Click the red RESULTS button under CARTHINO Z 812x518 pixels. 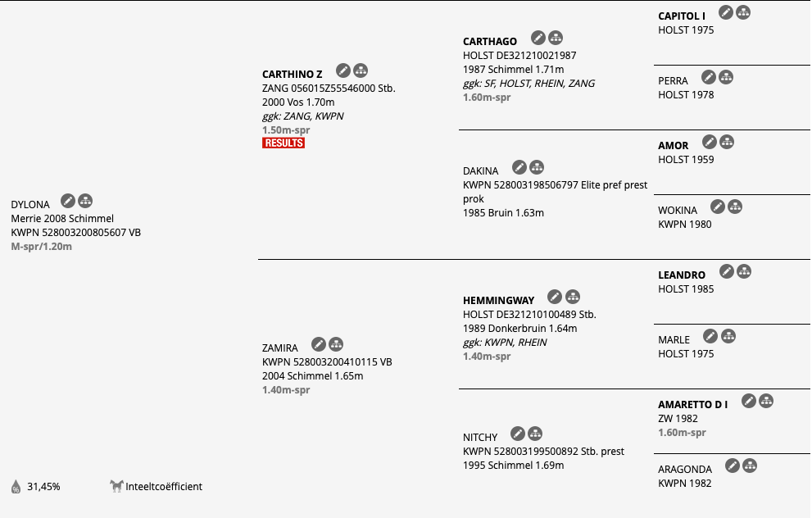[x=284, y=143]
